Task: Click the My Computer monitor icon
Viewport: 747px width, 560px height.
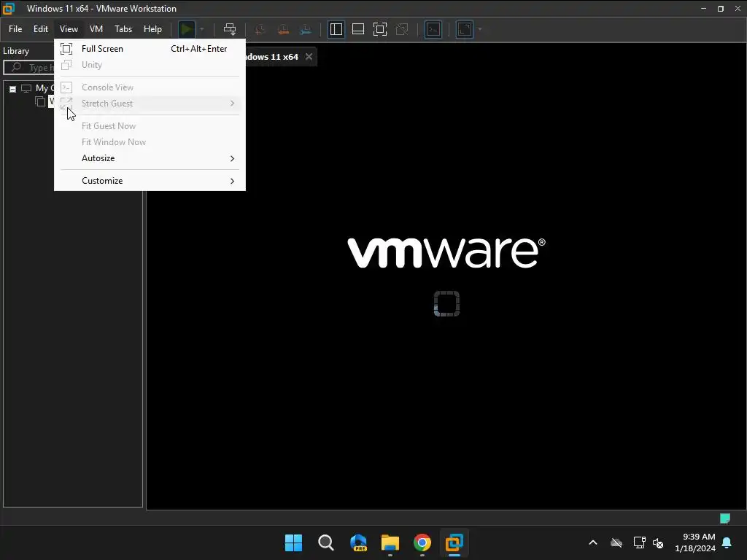Action: coord(26,88)
